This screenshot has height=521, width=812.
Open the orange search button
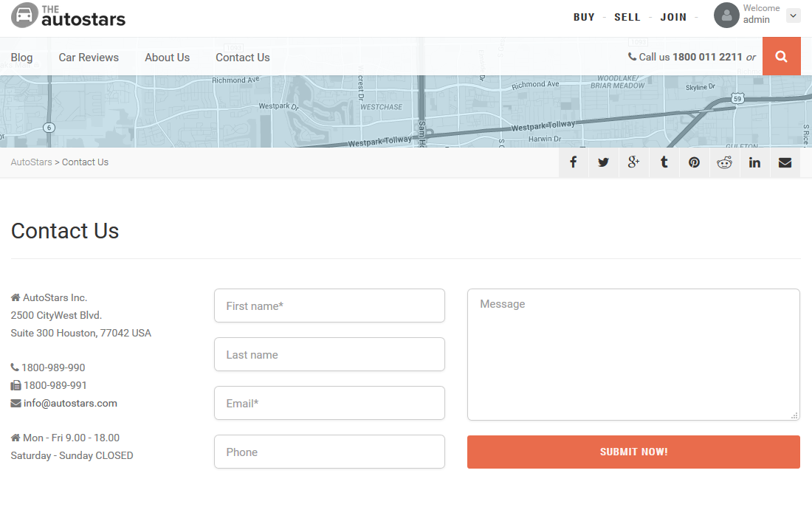[x=782, y=56]
